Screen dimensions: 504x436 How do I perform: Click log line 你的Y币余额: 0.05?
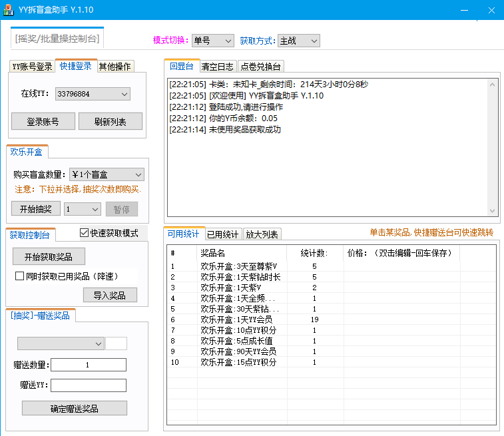[223, 118]
